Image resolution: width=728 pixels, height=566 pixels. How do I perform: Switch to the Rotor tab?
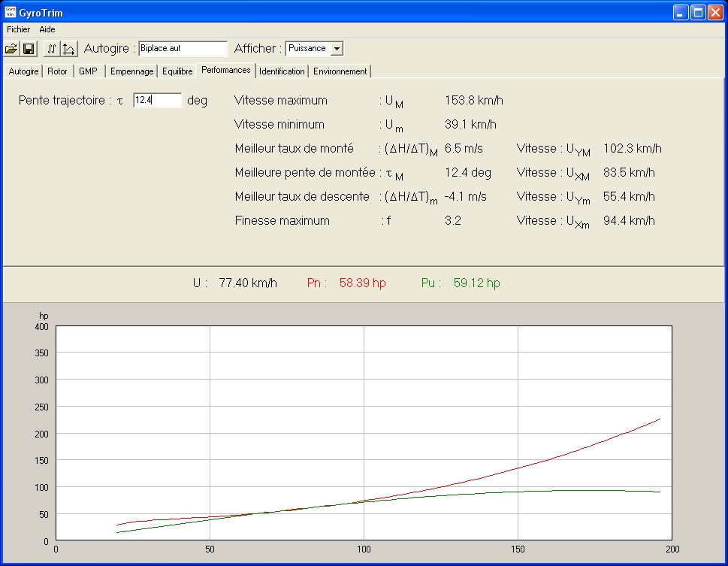click(x=58, y=71)
